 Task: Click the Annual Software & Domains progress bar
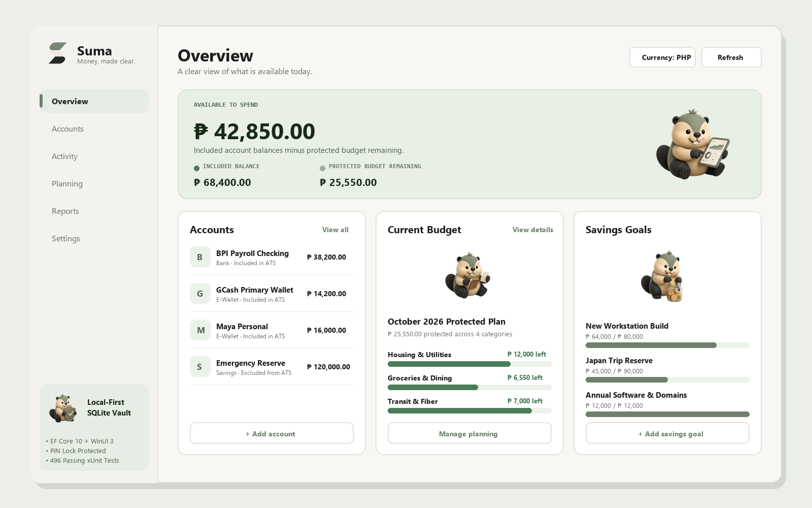point(667,414)
